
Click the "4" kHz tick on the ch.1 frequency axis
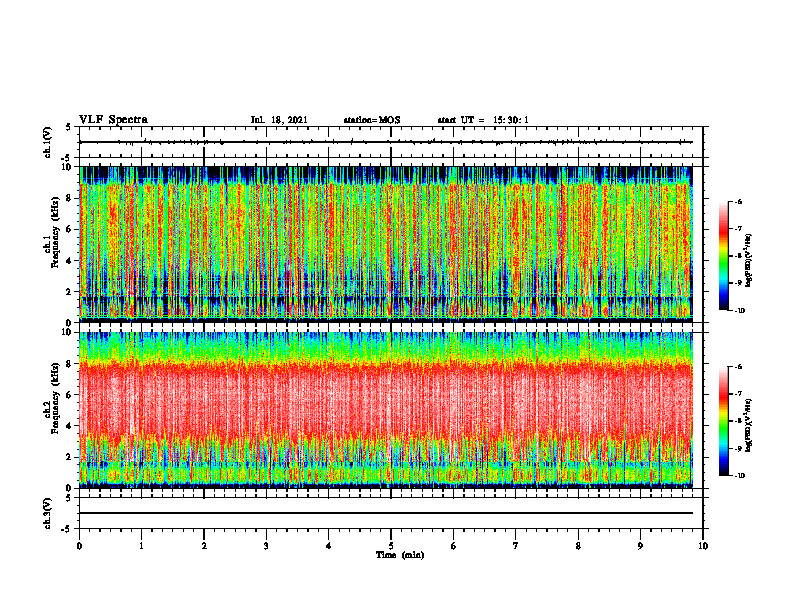tap(70, 261)
